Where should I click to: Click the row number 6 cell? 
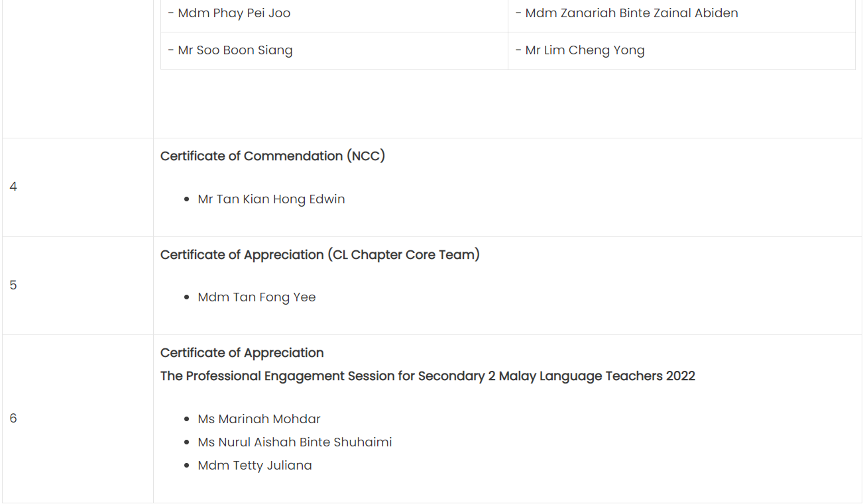pyautogui.click(x=78, y=419)
